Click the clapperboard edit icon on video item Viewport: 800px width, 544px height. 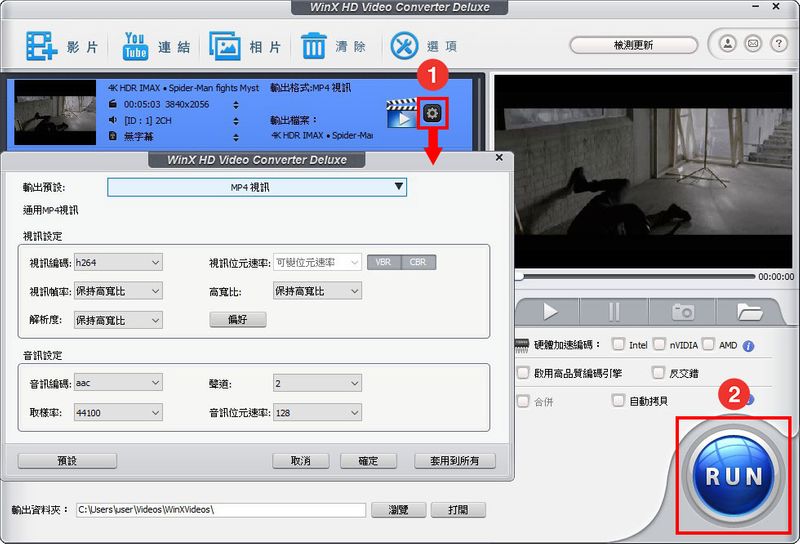[x=401, y=113]
